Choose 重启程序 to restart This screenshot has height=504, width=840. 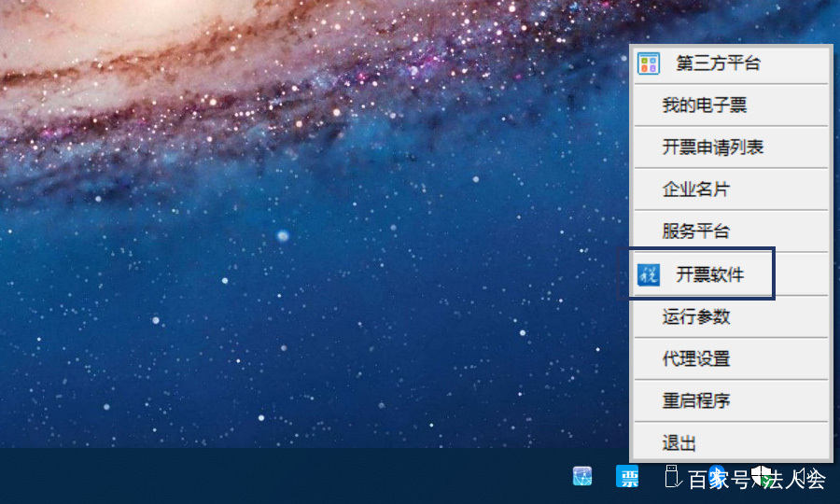pyautogui.click(x=731, y=400)
